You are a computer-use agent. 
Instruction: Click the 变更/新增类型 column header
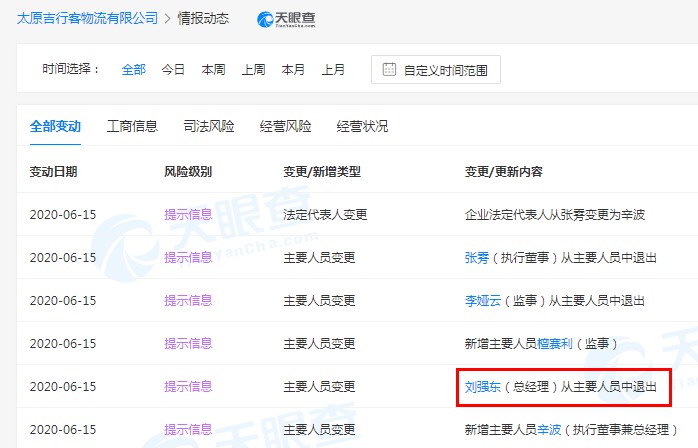[x=322, y=171]
